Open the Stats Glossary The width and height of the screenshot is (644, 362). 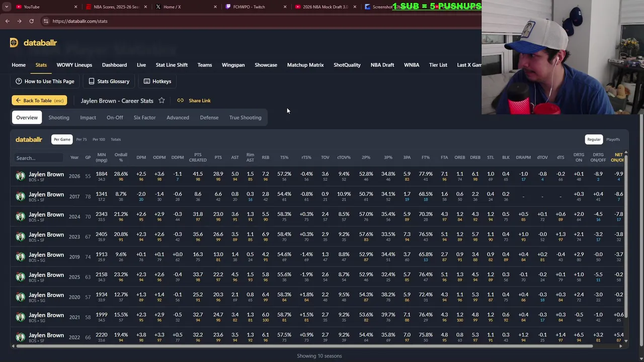[109, 81]
